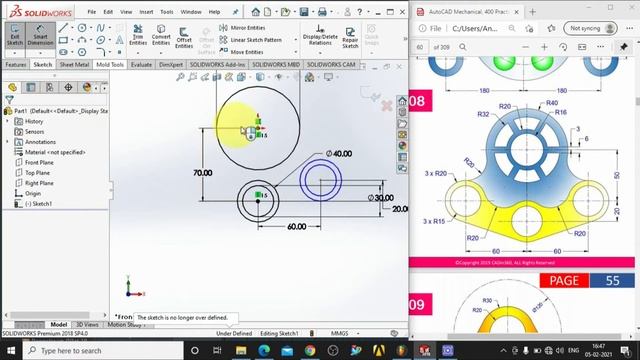The image size is (640, 360).
Task: Open the Edit menu
Action: pos(108,12)
